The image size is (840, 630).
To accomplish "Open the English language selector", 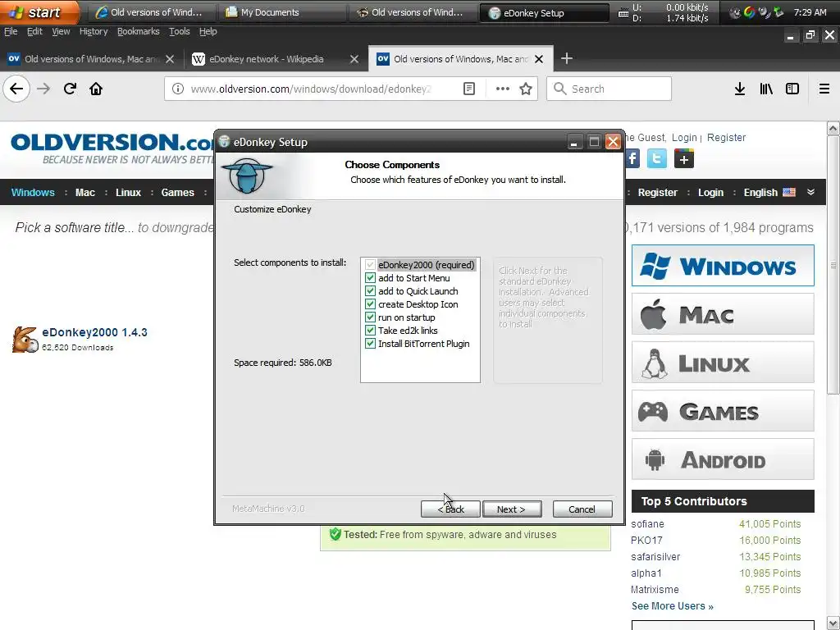I will tap(769, 192).
